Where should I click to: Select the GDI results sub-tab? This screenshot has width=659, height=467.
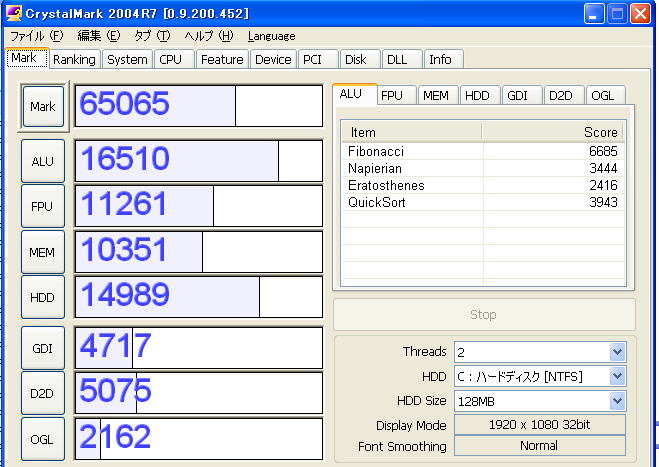522,95
